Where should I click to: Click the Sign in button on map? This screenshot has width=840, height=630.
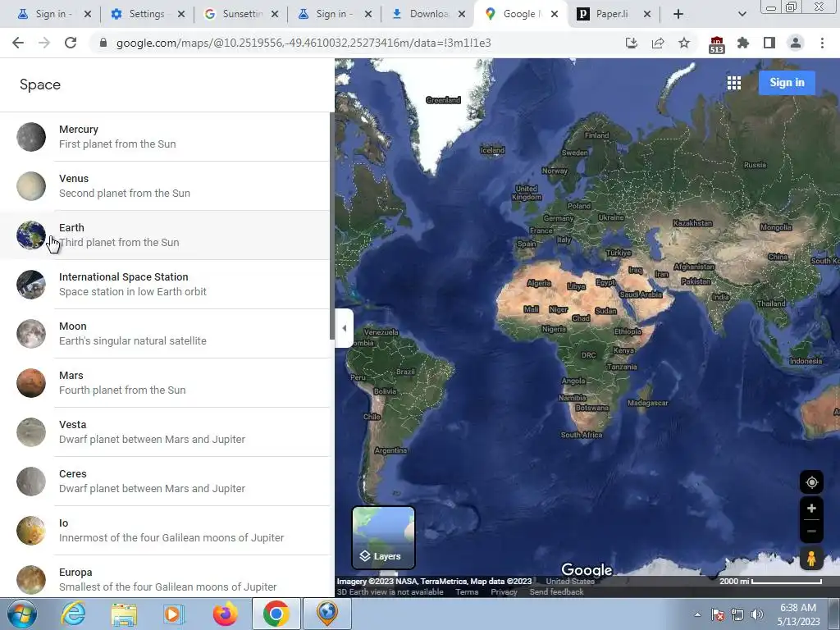pos(787,83)
